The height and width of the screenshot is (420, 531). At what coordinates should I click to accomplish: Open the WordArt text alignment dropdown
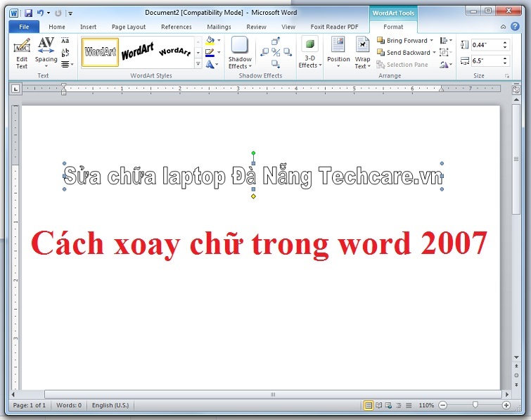pos(67,64)
